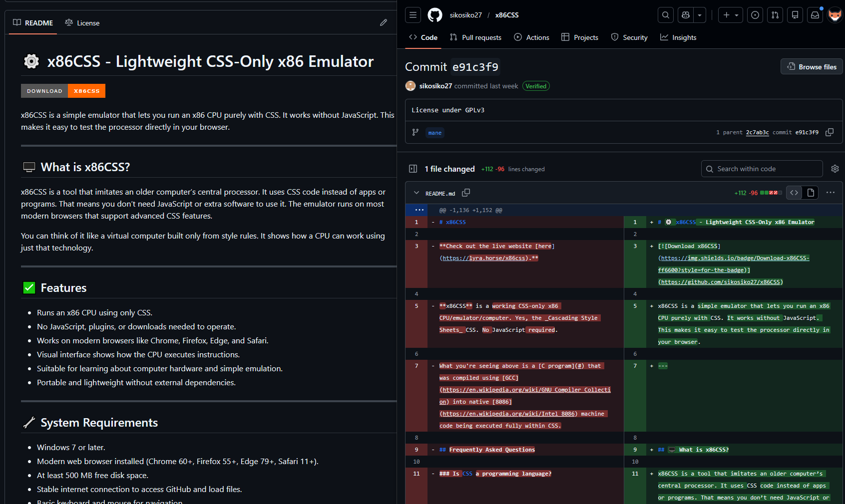845x504 pixels.
Task: Open the GitHub search magnifier button
Action: pyautogui.click(x=666, y=15)
